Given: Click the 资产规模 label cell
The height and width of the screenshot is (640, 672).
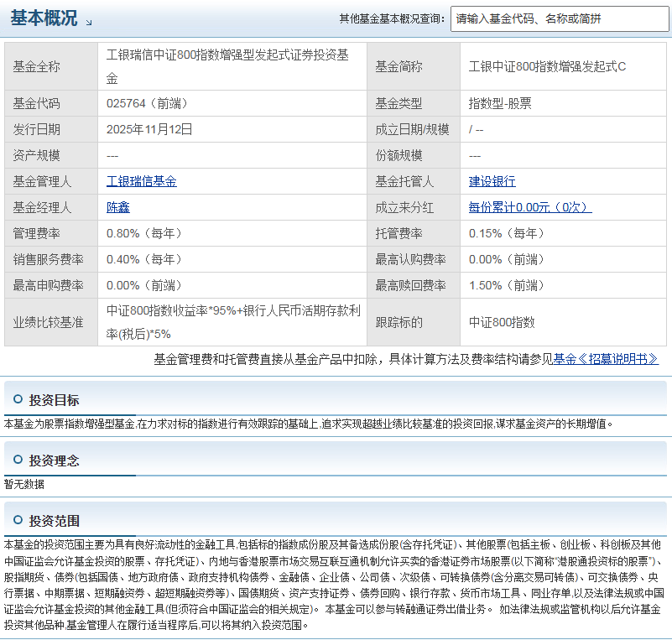Looking at the screenshot, I should click(x=51, y=155).
